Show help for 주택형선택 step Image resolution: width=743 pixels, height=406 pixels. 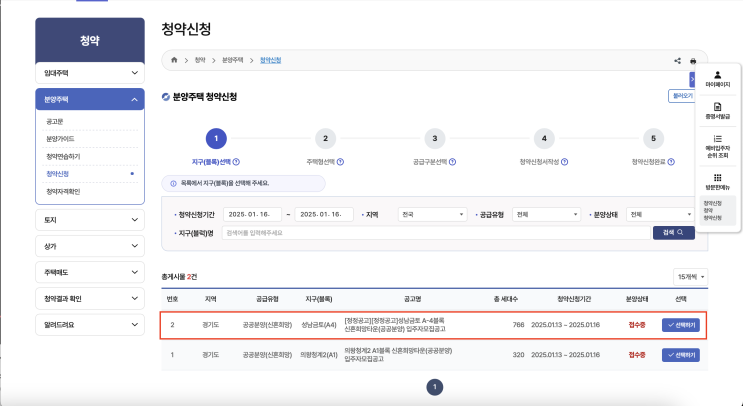tap(340, 162)
